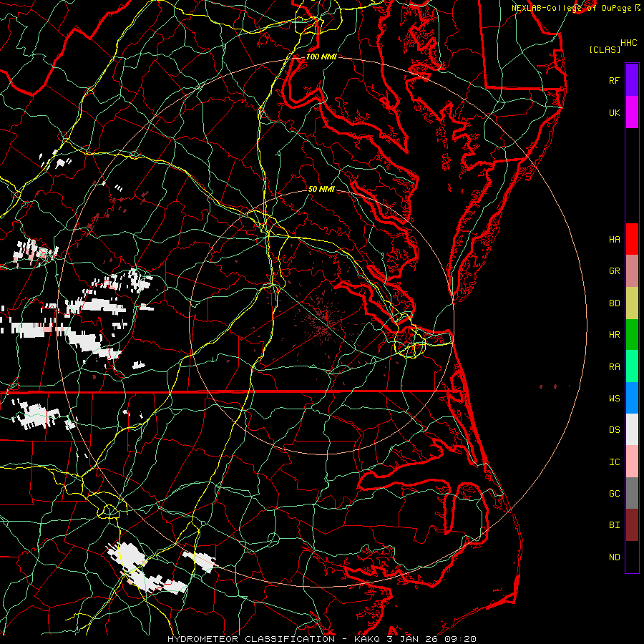Screen dimensions: 644x644
Task: Click the HR legend label
Action: point(614,335)
